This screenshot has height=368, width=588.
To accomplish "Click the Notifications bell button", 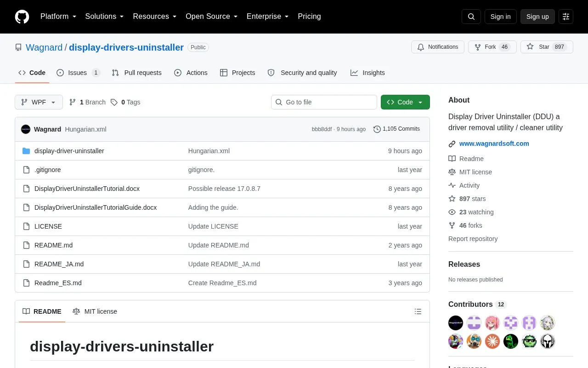I will pos(438,47).
